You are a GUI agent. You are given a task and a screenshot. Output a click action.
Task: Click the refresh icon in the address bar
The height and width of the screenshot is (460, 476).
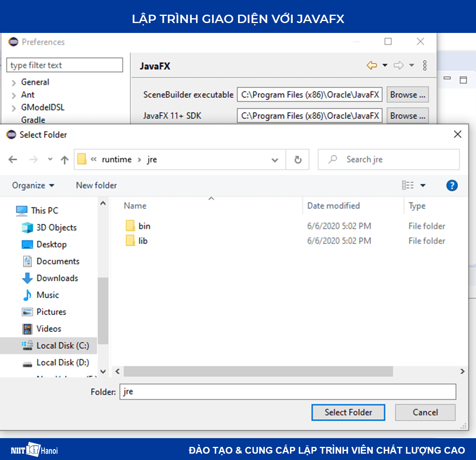pyautogui.click(x=297, y=159)
